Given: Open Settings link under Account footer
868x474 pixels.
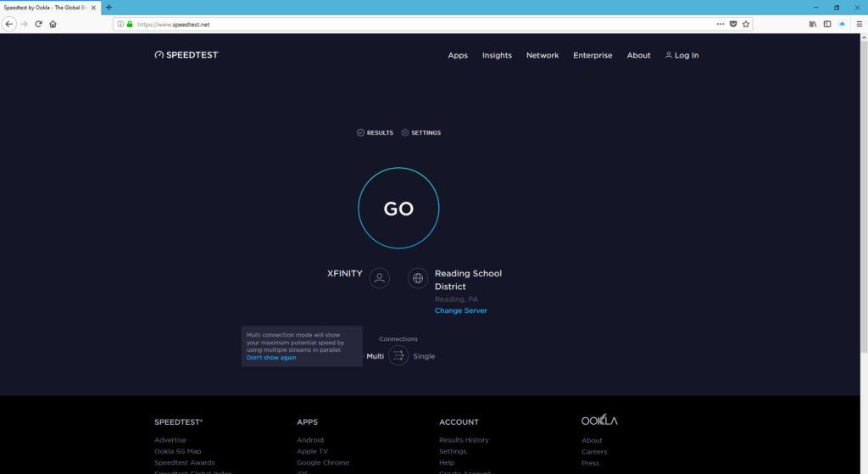Looking at the screenshot, I should [x=453, y=451].
